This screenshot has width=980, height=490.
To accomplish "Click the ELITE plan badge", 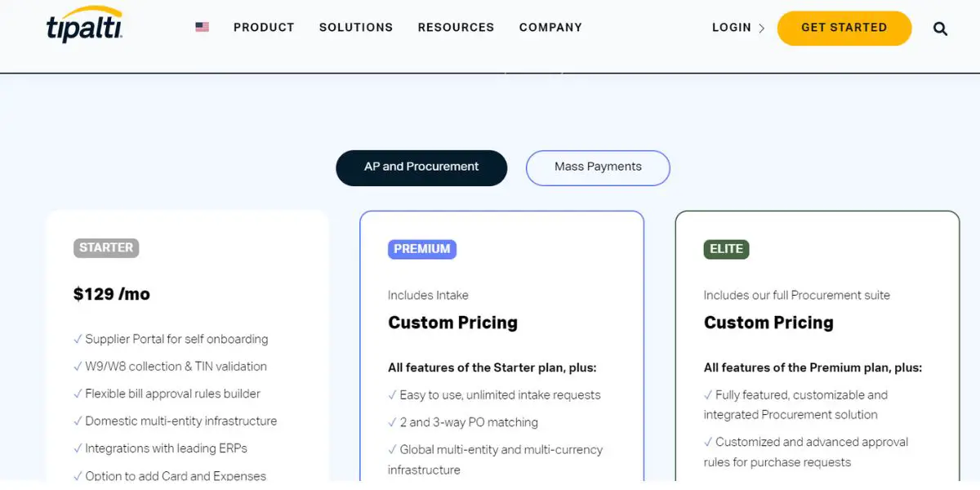I will click(x=726, y=249).
